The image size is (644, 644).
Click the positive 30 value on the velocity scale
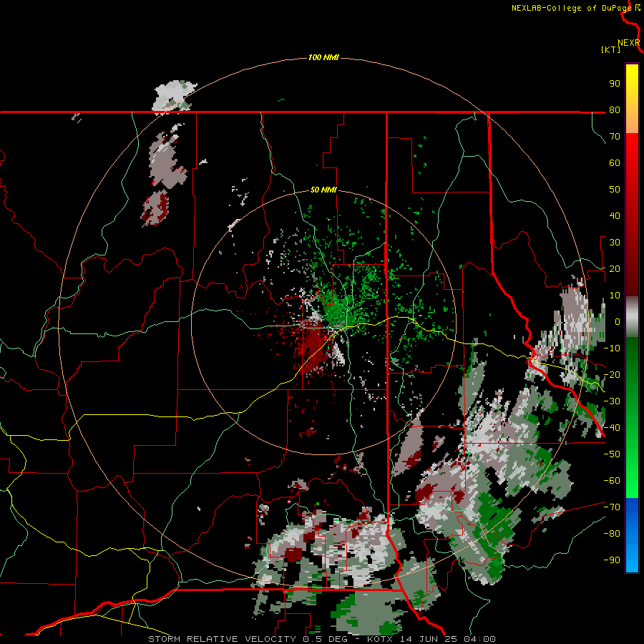pyautogui.click(x=615, y=243)
